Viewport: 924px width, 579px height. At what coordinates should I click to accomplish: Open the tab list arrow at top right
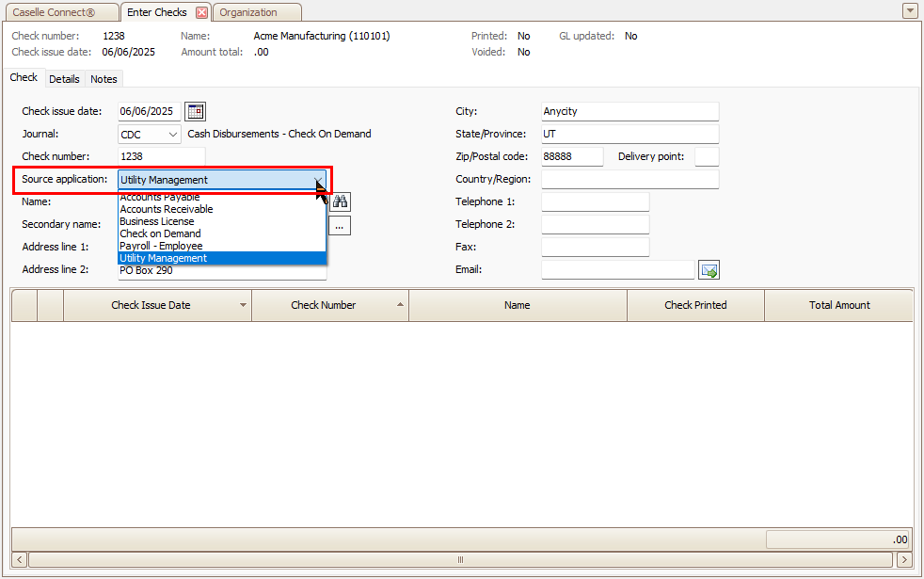[909, 11]
